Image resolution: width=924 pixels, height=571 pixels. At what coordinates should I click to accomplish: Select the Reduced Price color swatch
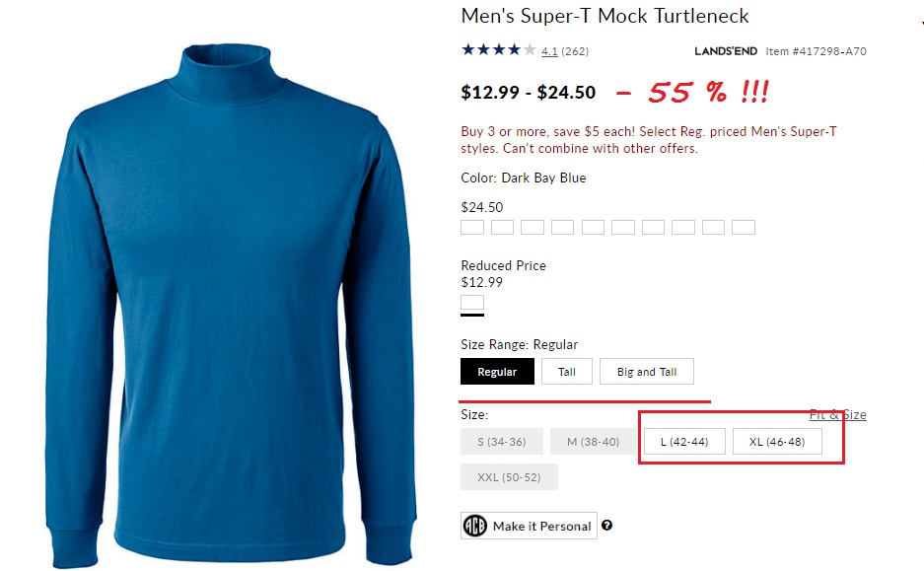(472, 303)
